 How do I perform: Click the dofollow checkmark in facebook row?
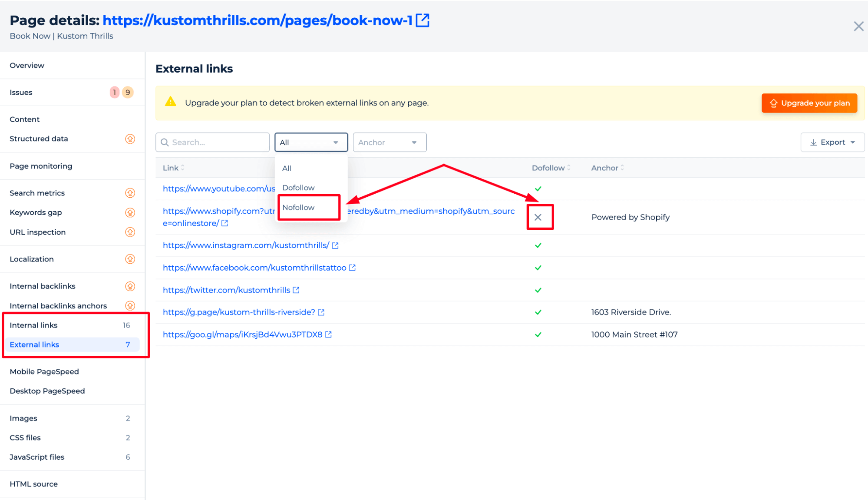pyautogui.click(x=538, y=268)
